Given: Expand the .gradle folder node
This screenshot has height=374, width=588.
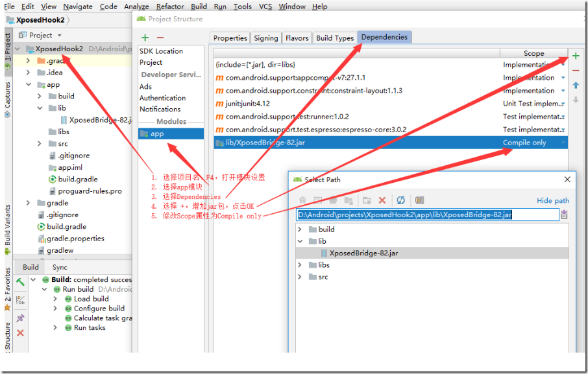Looking at the screenshot, I should click(28, 61).
